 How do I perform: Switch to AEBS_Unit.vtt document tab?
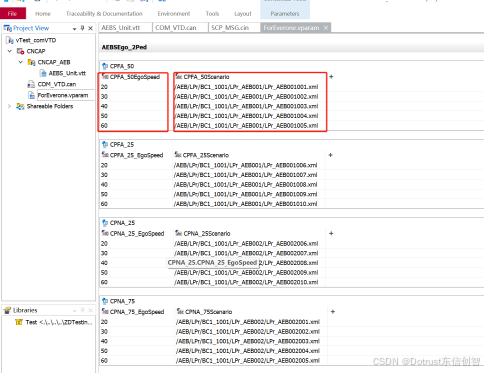coord(125,28)
